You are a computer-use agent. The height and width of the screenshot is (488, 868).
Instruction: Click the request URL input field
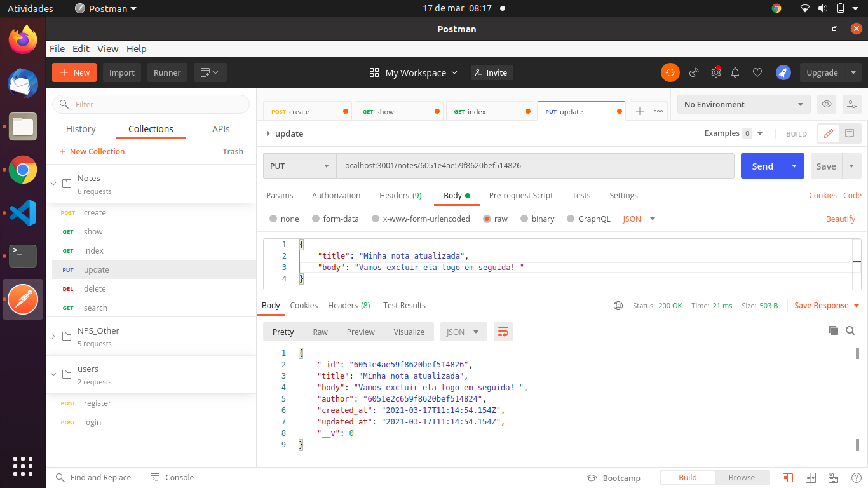point(535,166)
